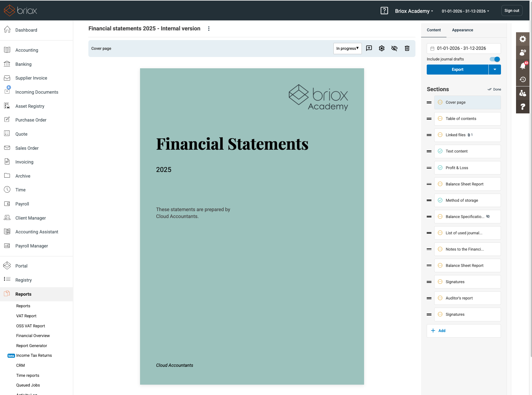
Task: Open the Briox Academy company dropdown
Action: coord(414,11)
